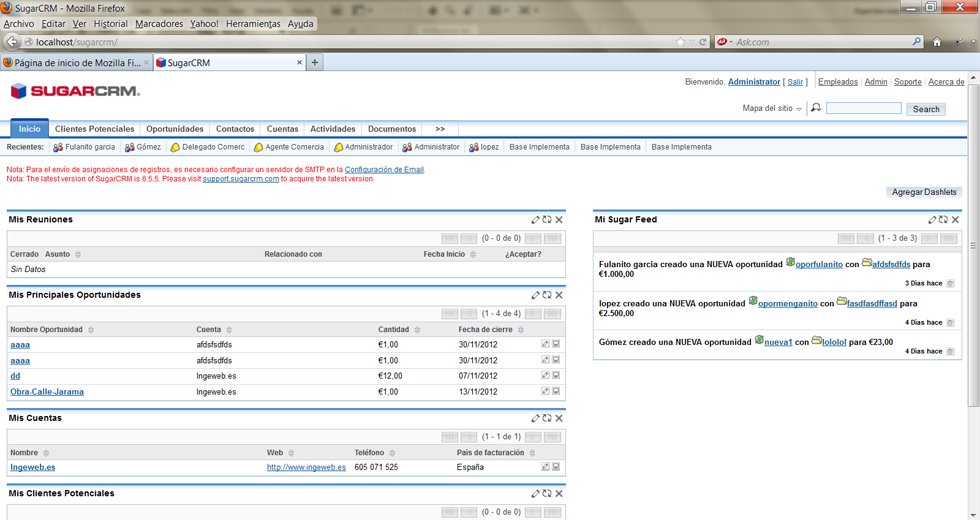The image size is (980, 520).
Task: Click the Agregar Dashlets button
Action: [x=924, y=192]
